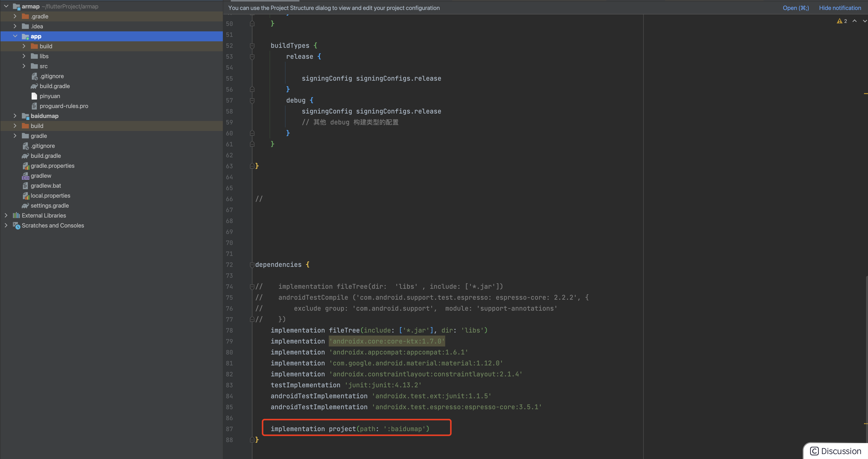The image size is (868, 459).
Task: Click 'junit:junit:4.13.2' dependency string
Action: tap(383, 385)
